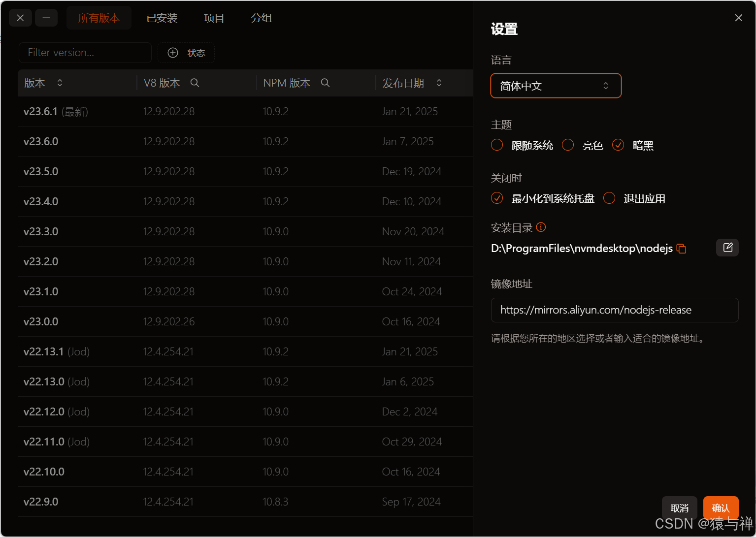Click the v22.10.0 version cell

44,472
